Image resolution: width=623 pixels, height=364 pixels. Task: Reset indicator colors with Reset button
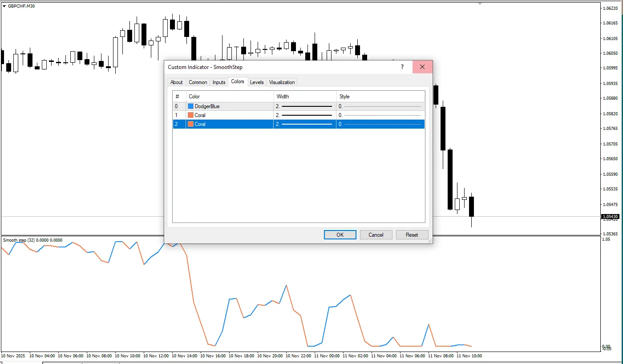click(412, 235)
